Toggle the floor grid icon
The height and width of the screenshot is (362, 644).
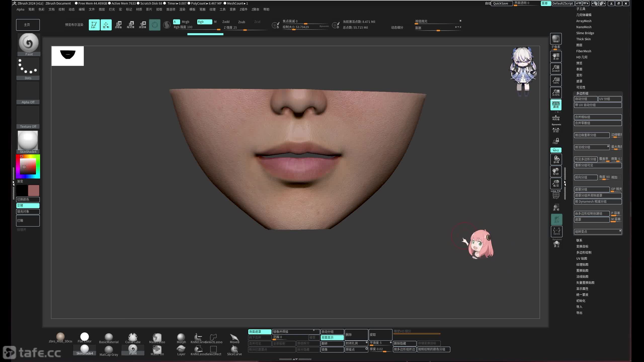point(556,118)
